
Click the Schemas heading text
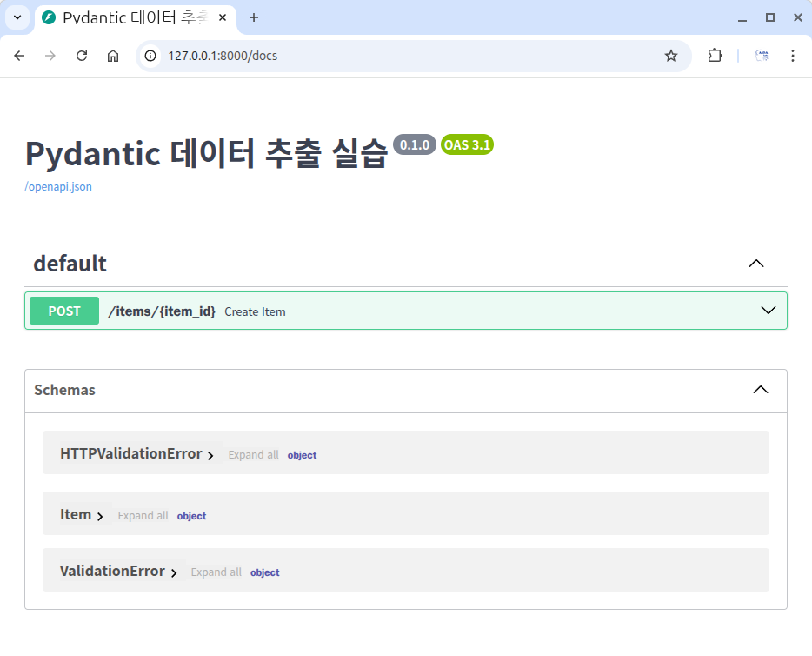[64, 390]
